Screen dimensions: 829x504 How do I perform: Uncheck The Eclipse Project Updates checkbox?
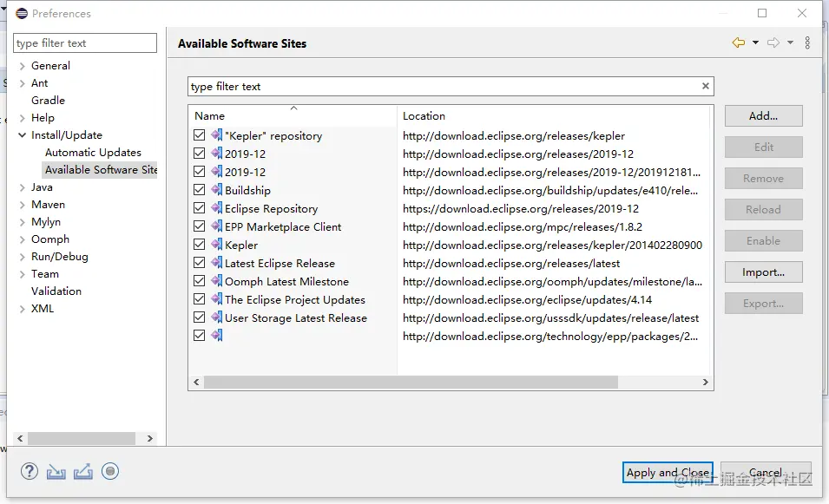[200, 299]
